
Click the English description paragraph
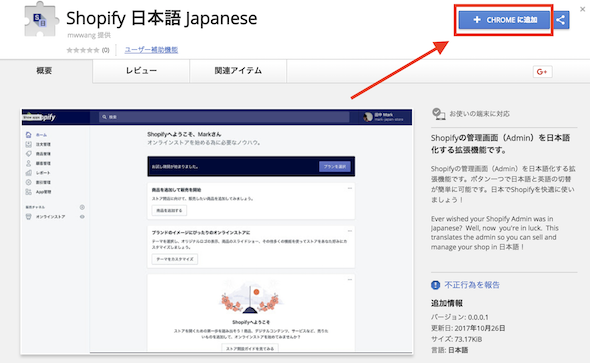pos(494,233)
